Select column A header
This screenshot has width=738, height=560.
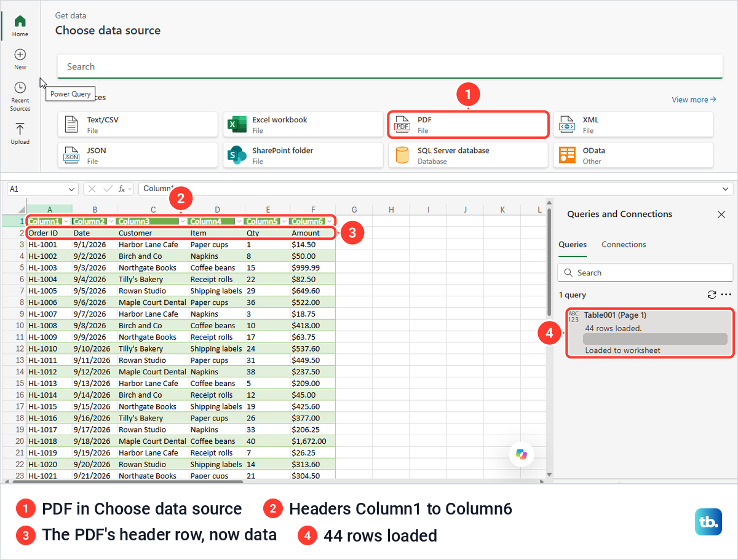coord(49,210)
